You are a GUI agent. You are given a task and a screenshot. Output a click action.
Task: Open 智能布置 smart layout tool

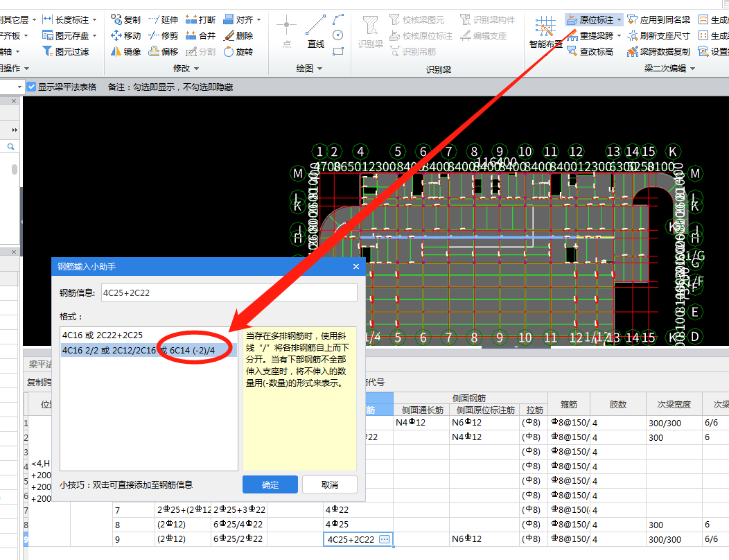click(545, 32)
